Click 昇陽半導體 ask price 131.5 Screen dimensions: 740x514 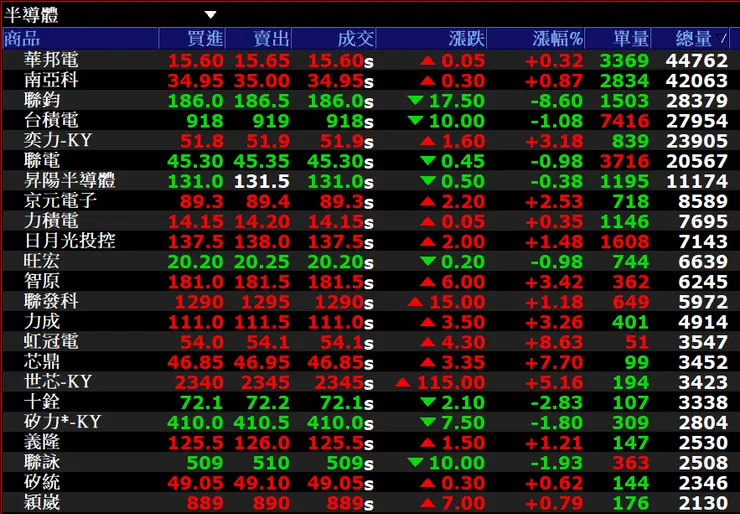click(x=262, y=182)
